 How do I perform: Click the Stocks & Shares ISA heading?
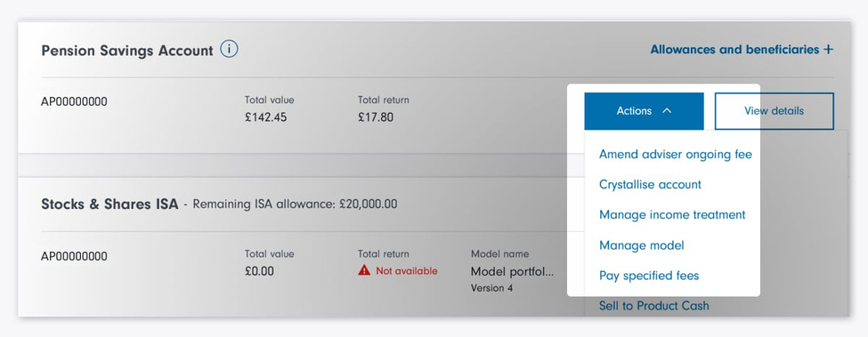coord(110,205)
